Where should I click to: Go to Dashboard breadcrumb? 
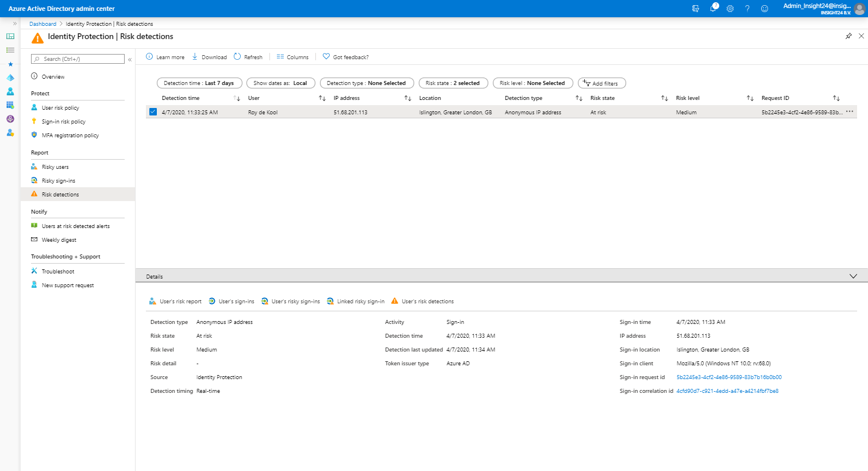point(43,24)
